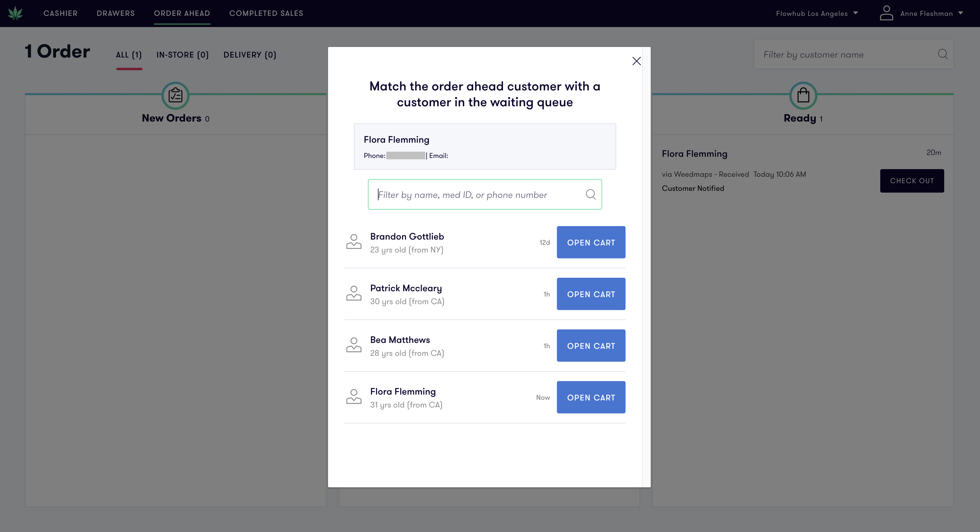Click the Flowhub leaf logo
The height and width of the screenshot is (532, 980).
(x=15, y=13)
